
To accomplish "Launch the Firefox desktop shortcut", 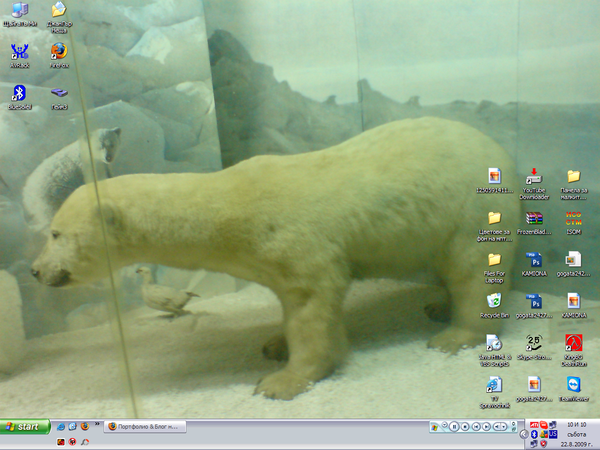I will (59, 56).
